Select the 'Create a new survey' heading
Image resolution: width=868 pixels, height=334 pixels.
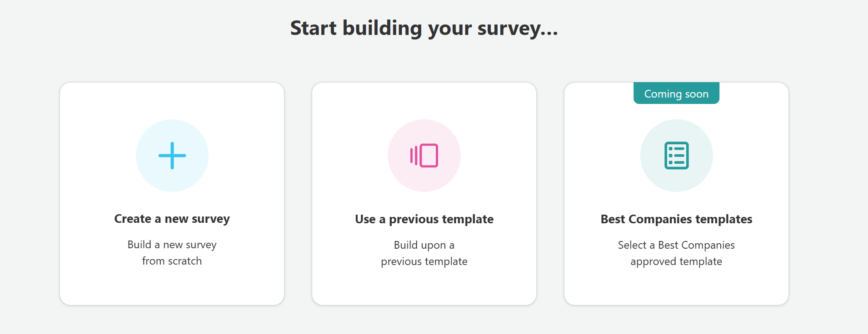tap(172, 219)
